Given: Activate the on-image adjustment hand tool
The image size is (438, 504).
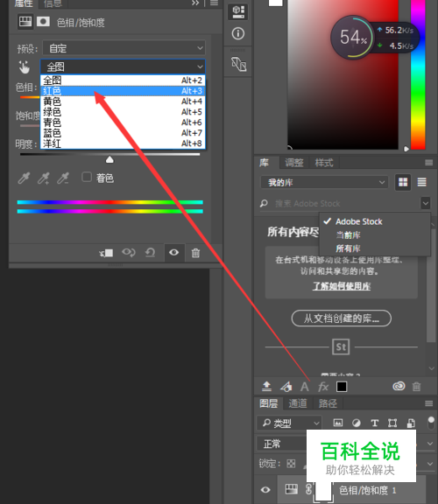Looking at the screenshot, I should 25,67.
